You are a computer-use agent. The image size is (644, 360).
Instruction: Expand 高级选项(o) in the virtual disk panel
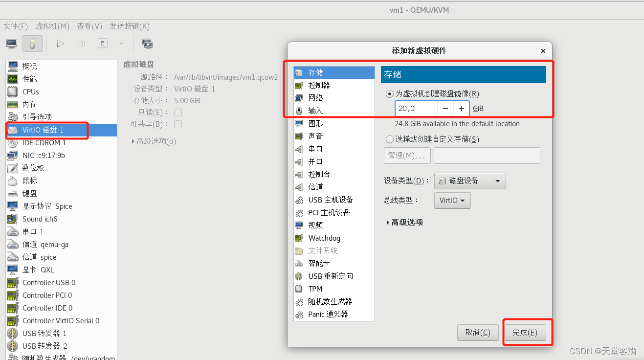[154, 141]
